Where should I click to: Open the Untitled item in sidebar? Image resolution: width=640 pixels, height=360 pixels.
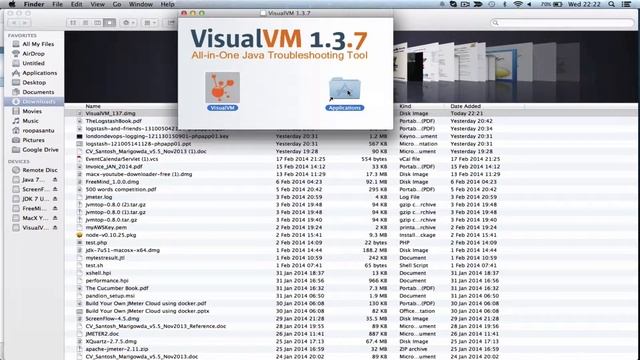tap(33, 63)
